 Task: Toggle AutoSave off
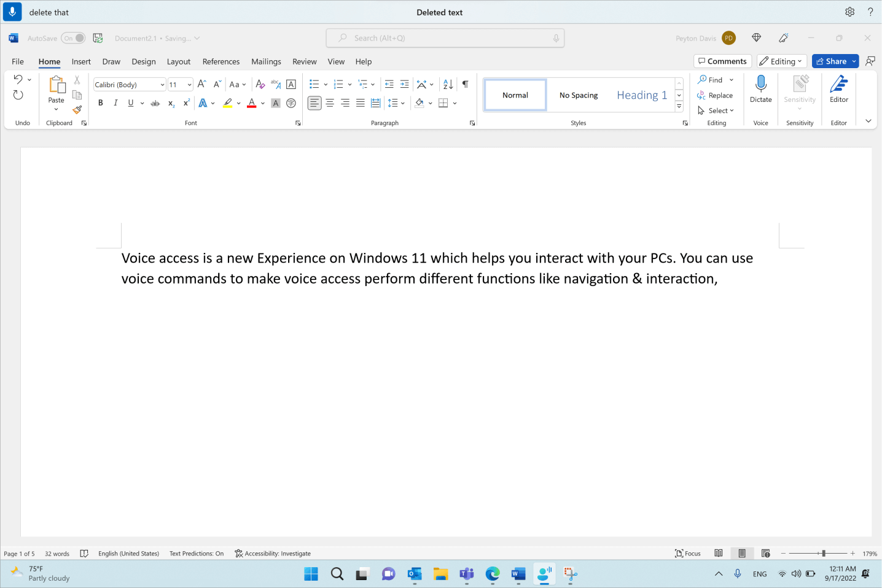pos(72,37)
